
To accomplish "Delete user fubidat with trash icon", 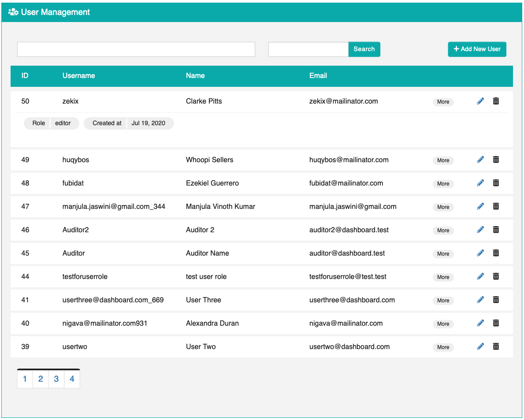I will tap(496, 183).
